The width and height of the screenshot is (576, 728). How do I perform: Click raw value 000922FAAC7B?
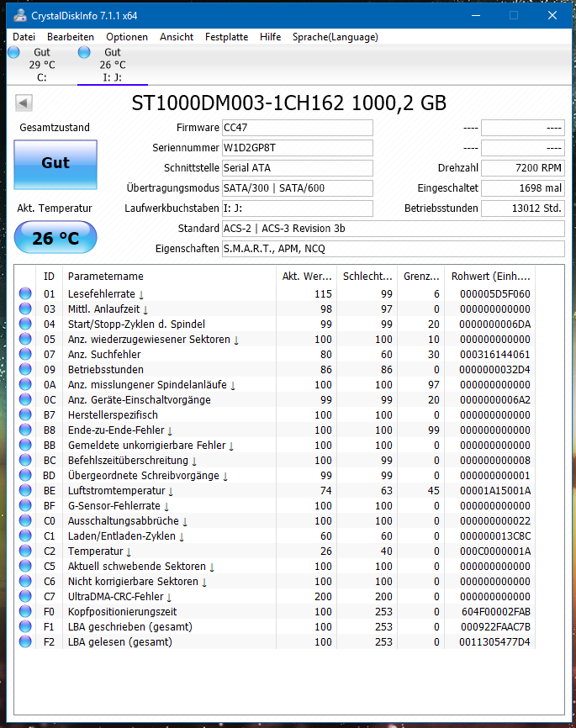click(495, 627)
